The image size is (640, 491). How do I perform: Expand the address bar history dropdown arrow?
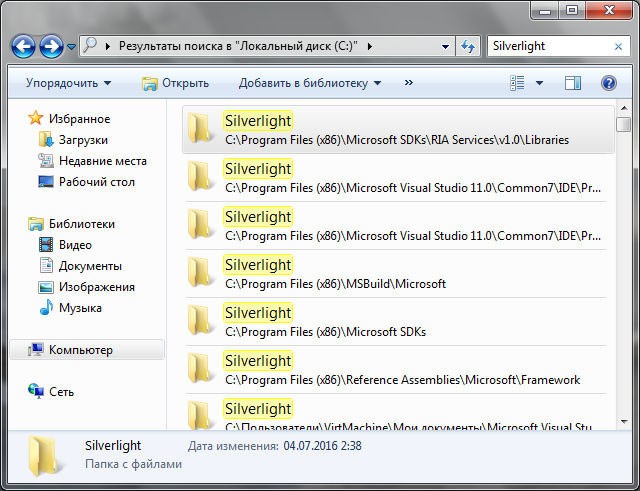445,47
